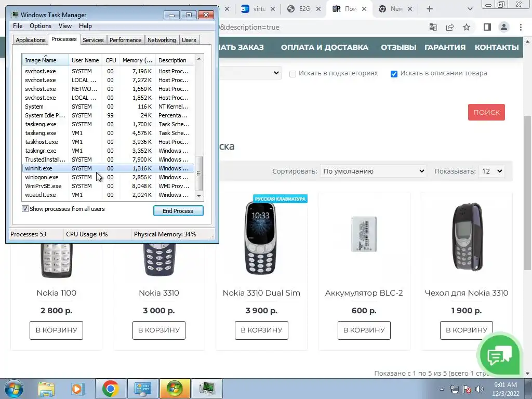This screenshot has height=399, width=532.
Task: Add Nokia 1100 to cart
Action: pos(56,330)
